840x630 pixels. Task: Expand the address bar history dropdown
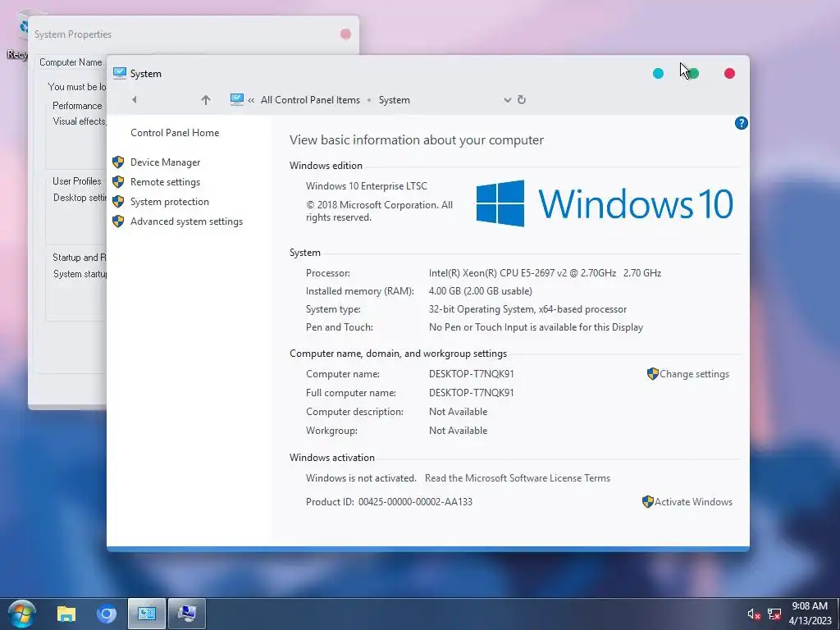click(x=507, y=100)
